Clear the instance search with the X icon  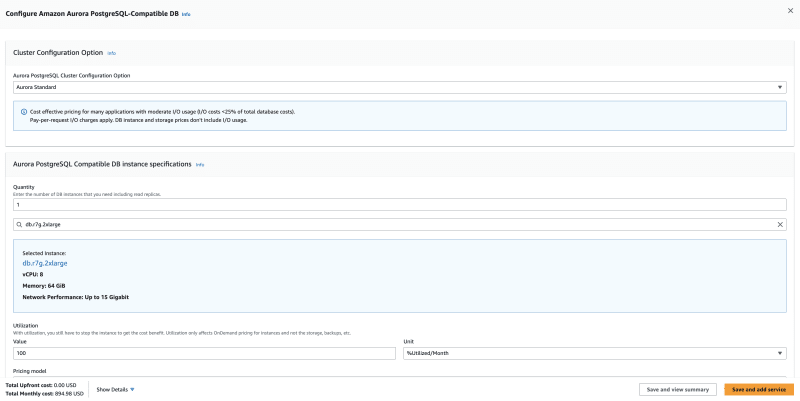click(x=780, y=224)
